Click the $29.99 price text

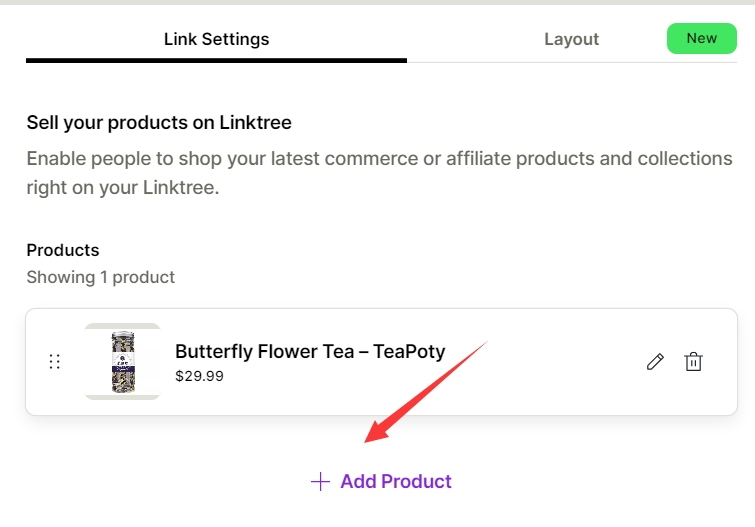point(199,376)
